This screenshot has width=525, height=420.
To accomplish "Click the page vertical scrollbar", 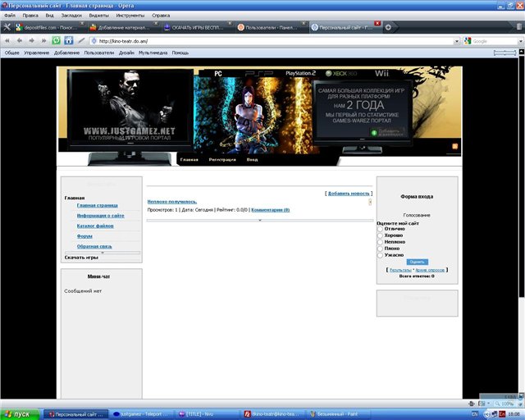I will coord(522,176).
